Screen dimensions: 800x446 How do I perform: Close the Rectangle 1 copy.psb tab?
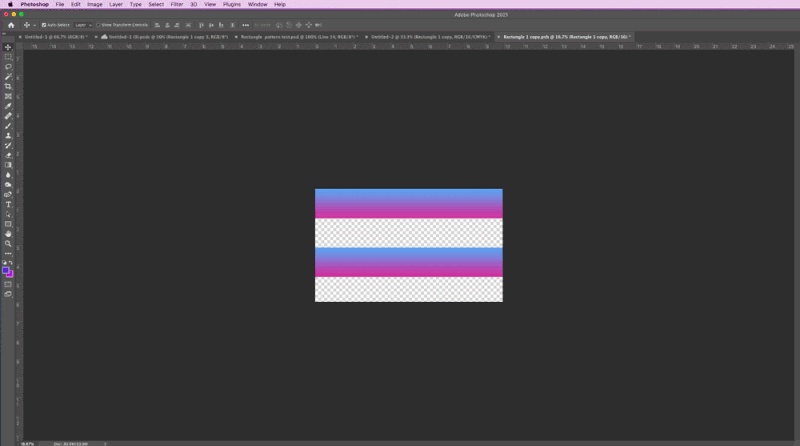(499, 37)
